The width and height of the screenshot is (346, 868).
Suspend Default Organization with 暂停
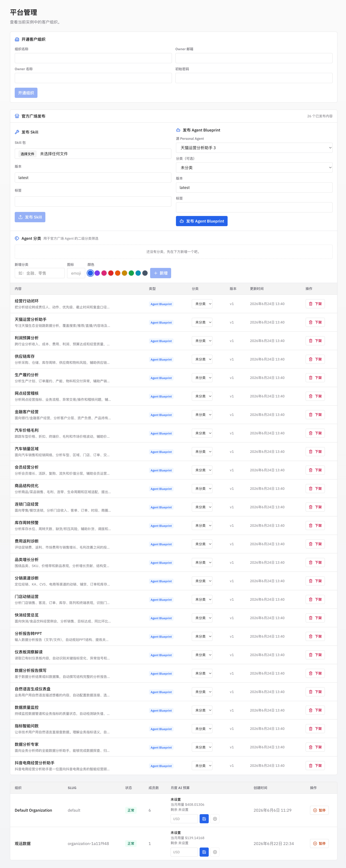click(x=319, y=810)
